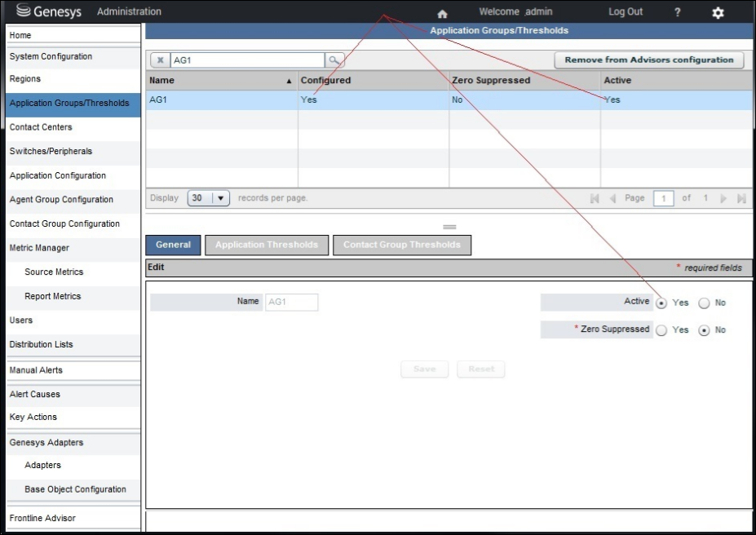
Task: Click the home icon in top bar
Action: tap(443, 13)
